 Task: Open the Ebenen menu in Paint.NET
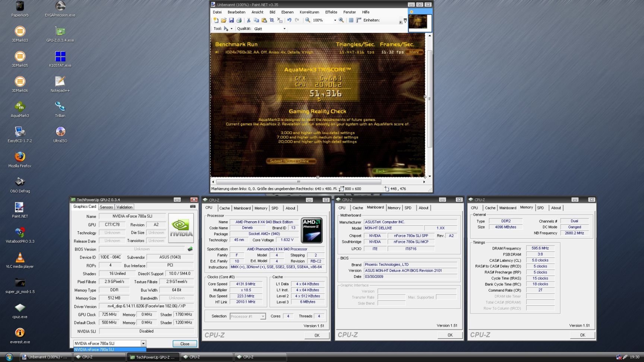pyautogui.click(x=287, y=12)
